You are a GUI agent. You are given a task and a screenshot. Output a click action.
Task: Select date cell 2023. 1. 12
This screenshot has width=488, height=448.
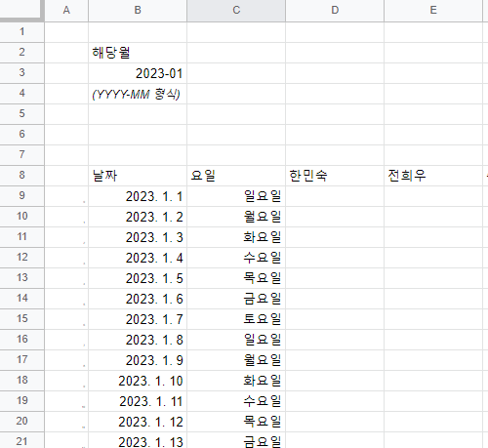(x=138, y=422)
